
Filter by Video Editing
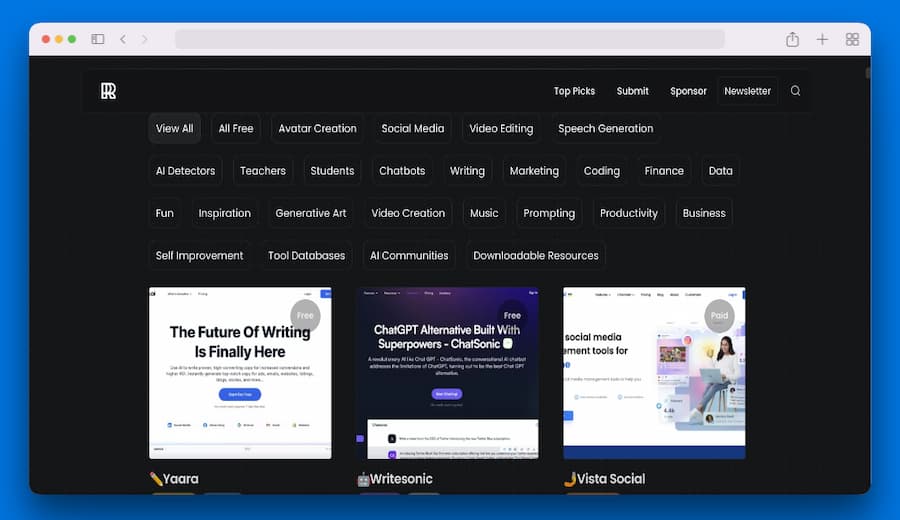click(x=501, y=129)
